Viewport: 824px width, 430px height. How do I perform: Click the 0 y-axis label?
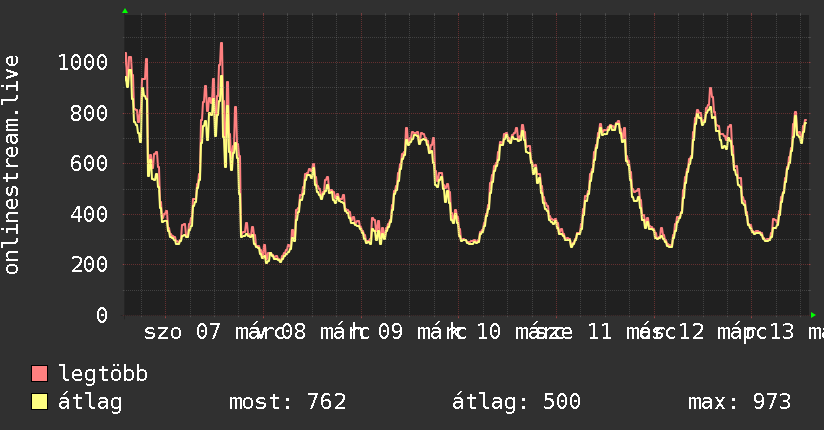coord(102,315)
